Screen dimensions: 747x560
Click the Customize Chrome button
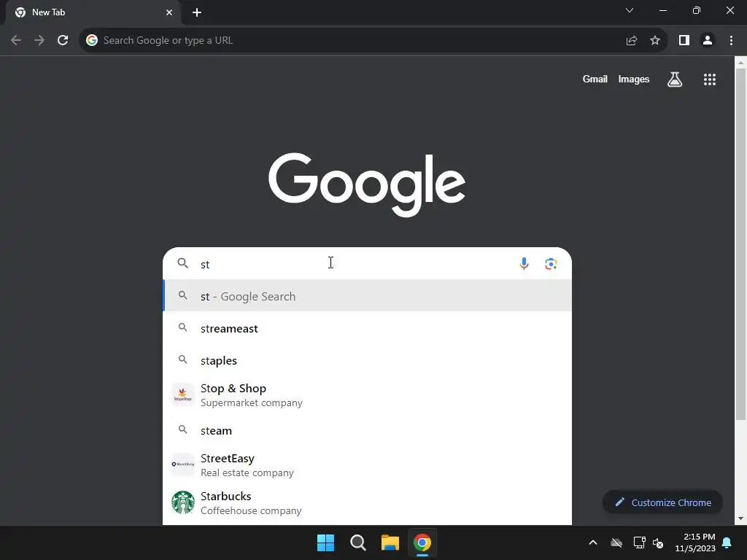coord(662,502)
